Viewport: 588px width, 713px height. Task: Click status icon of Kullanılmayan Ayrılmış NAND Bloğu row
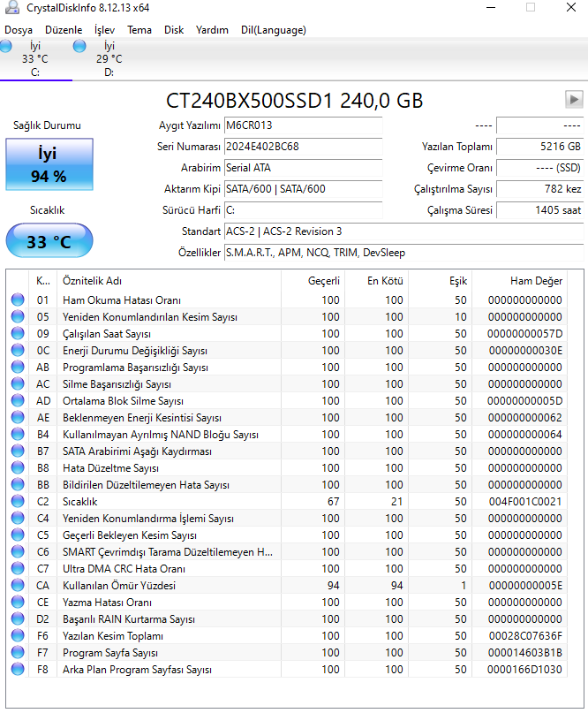18,435
